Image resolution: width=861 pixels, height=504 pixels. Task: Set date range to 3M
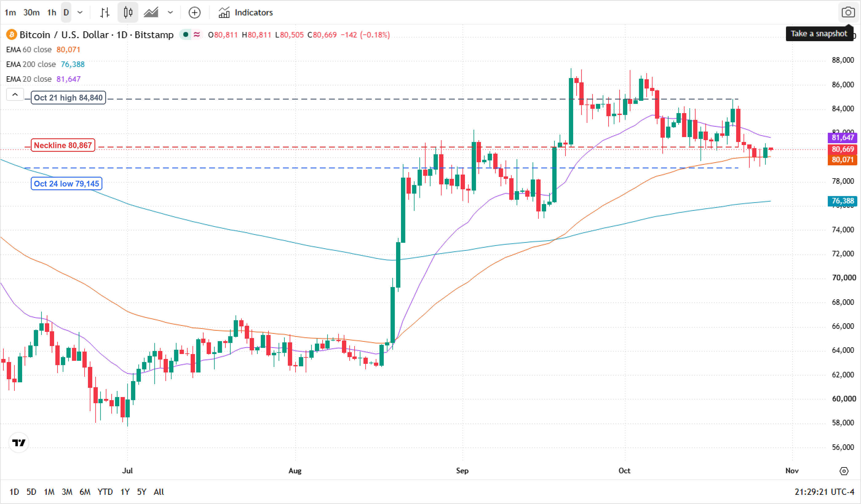click(x=67, y=492)
